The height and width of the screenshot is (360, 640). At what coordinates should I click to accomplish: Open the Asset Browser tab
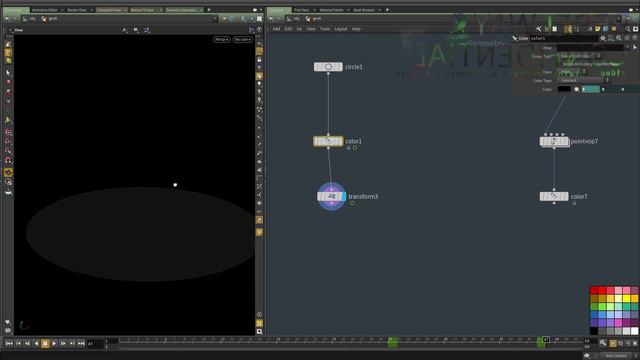[364, 10]
